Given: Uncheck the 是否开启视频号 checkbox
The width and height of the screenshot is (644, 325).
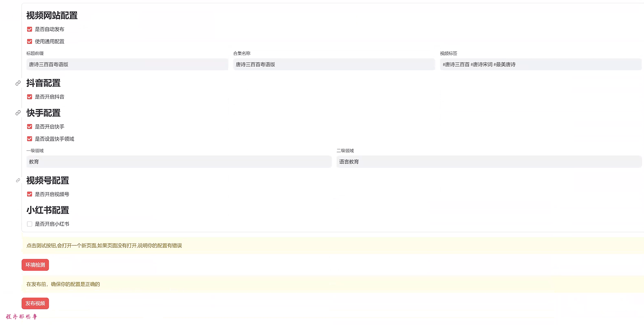Looking at the screenshot, I should tap(30, 194).
